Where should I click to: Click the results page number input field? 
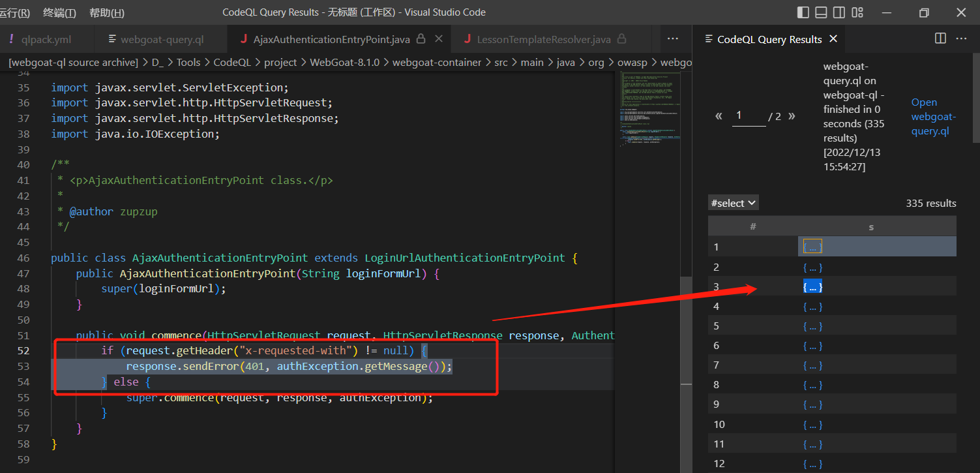[x=749, y=116]
